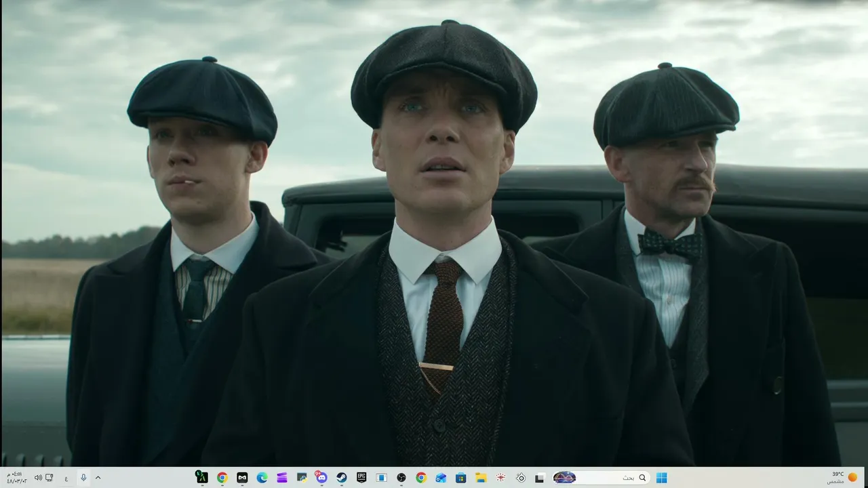Click the taskbar search box
Screen dimensions: 868x488
pos(600,478)
